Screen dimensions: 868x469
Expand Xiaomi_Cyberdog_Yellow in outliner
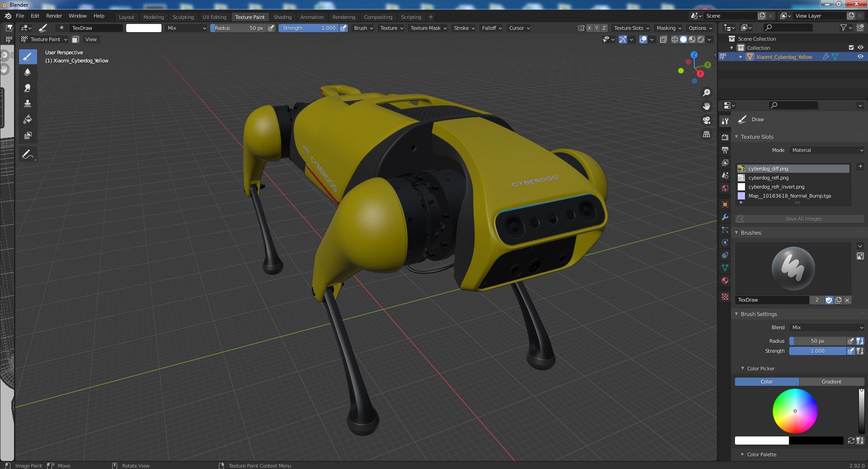coord(740,57)
